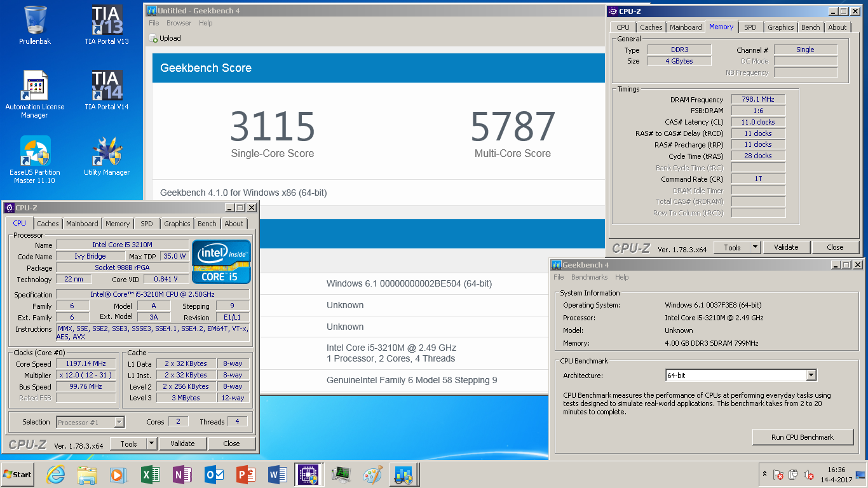
Task: Open About tab in CPU-Z Memory window
Action: 837,27
